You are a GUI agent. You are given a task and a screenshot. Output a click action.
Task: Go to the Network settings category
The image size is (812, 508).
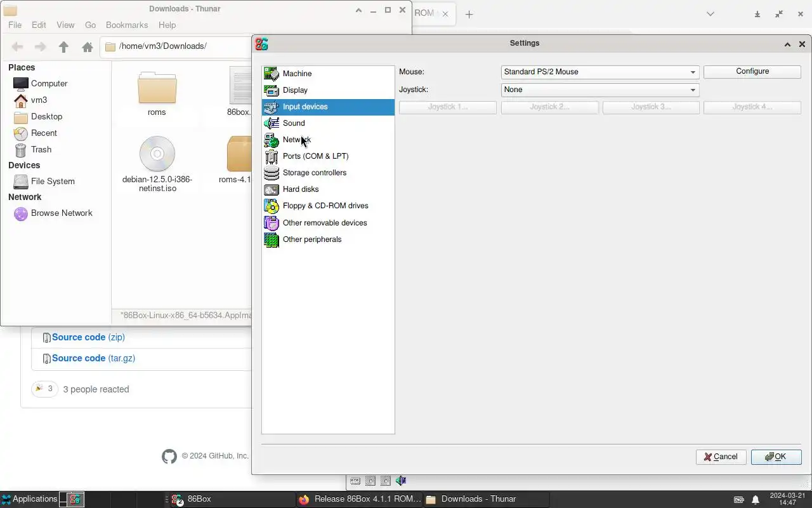[x=328, y=140]
